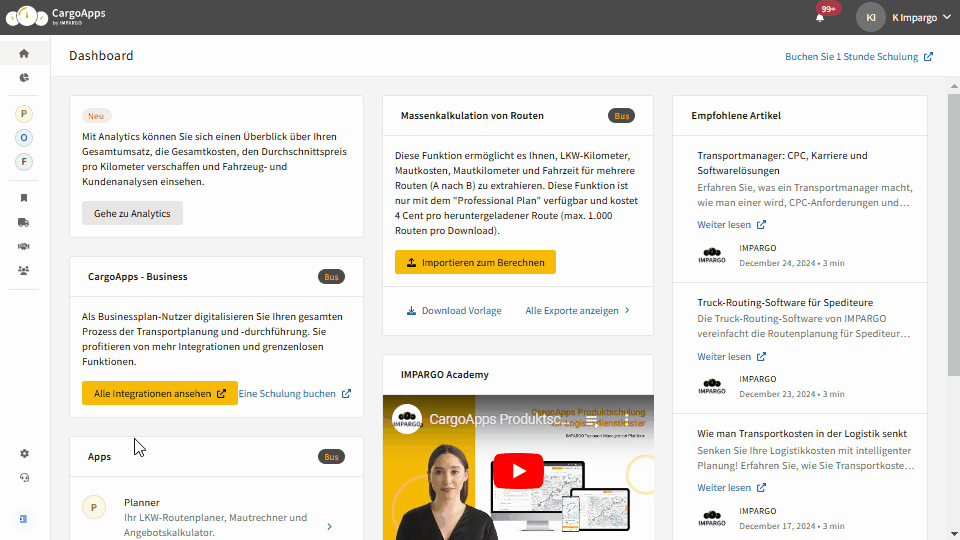Image resolution: width=960 pixels, height=540 pixels.
Task: Click the date December 17, 2024 • 3 min
Action: click(792, 526)
